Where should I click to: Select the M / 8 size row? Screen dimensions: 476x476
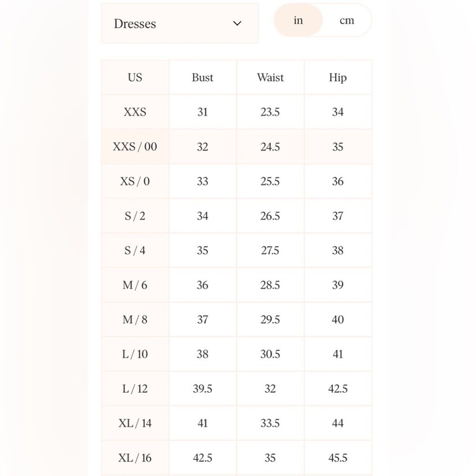237,320
